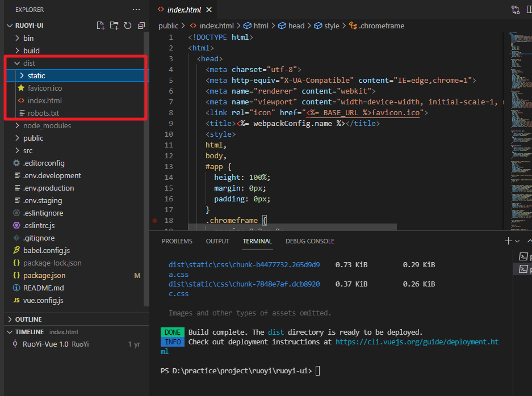Refresh the Explorer file tree

coord(128,26)
